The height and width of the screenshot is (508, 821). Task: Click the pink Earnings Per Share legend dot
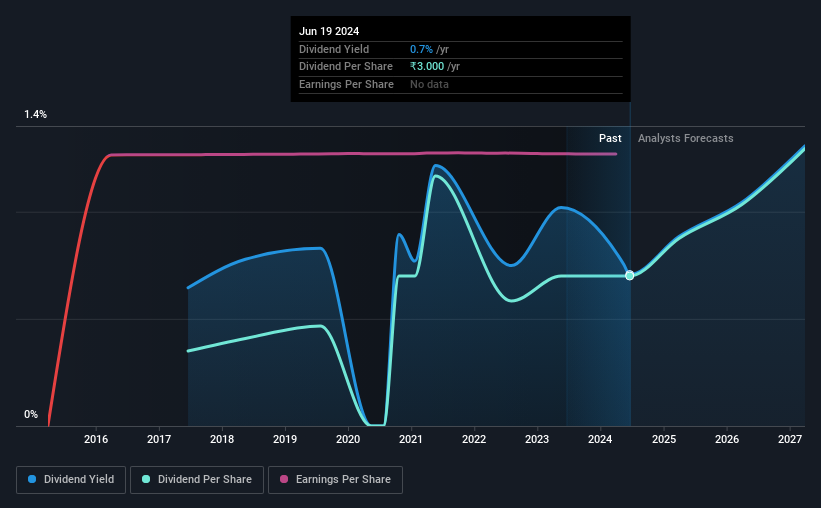click(284, 479)
